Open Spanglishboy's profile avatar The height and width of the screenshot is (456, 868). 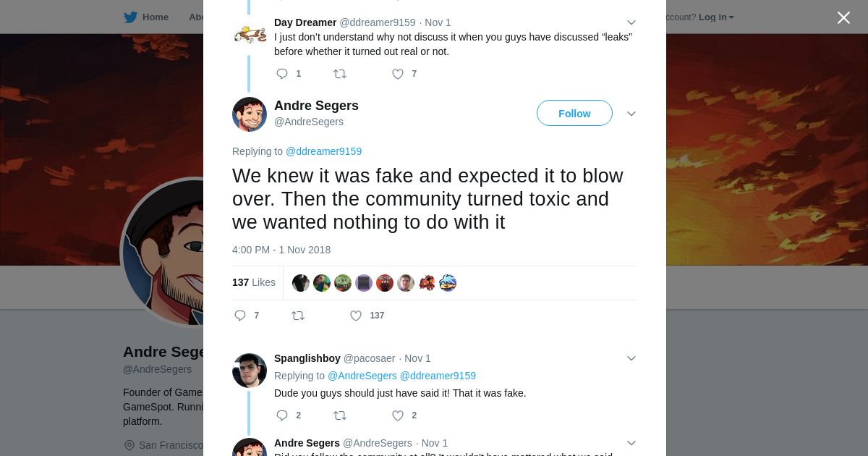click(x=250, y=371)
